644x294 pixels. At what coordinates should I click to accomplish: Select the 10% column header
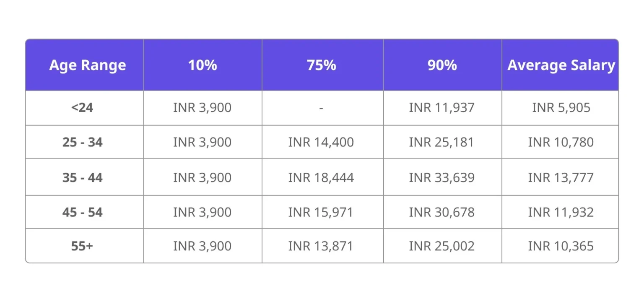point(203,65)
